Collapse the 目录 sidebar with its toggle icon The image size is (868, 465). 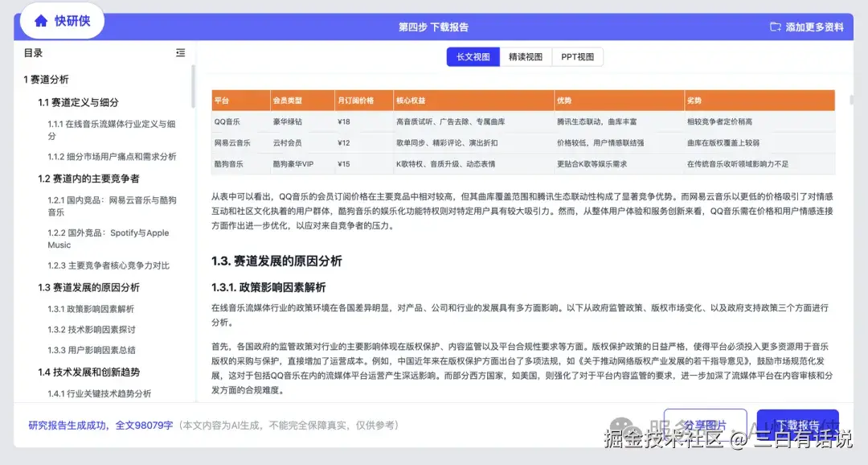coord(180,52)
